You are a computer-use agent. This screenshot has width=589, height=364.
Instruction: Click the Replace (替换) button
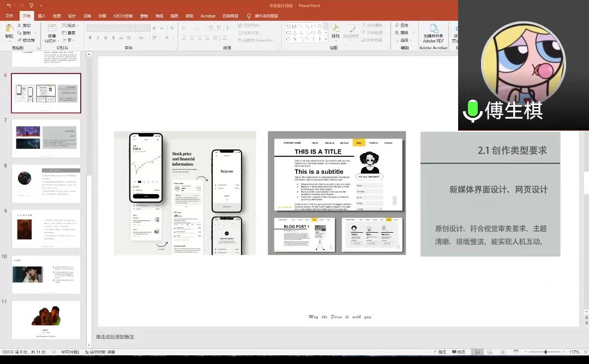403,33
